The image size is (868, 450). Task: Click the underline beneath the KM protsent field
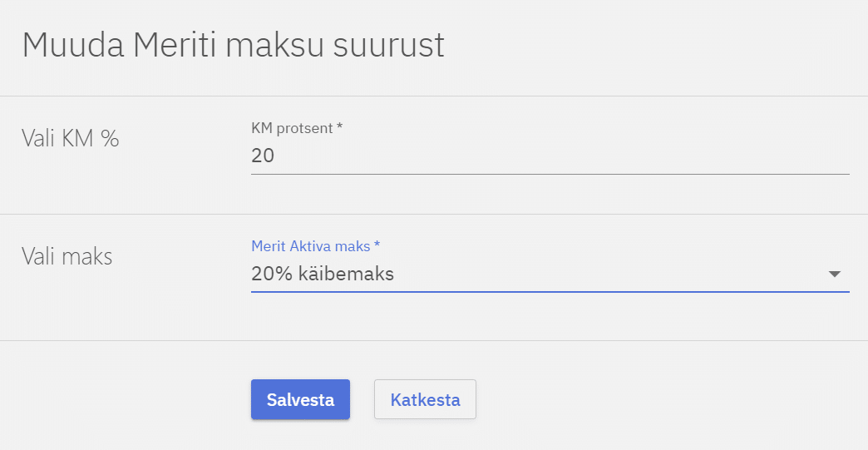pyautogui.click(x=549, y=174)
